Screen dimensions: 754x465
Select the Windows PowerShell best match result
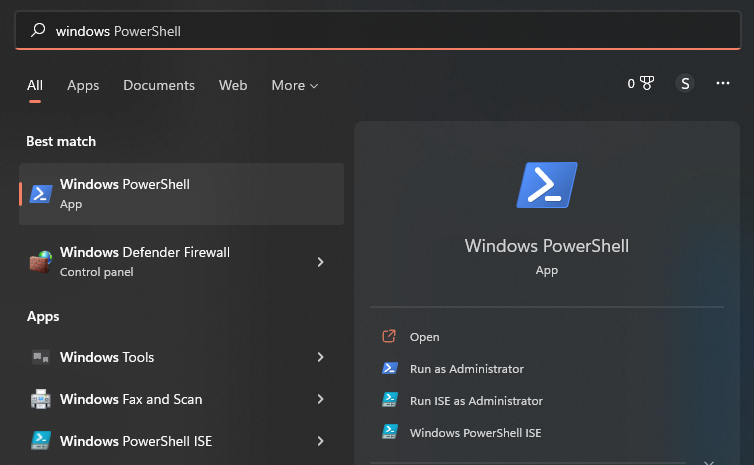click(x=181, y=194)
